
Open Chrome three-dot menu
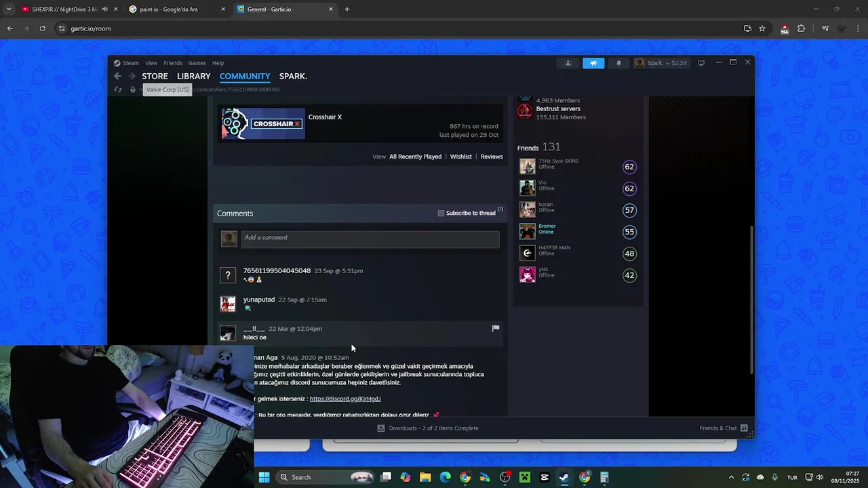tap(859, 28)
